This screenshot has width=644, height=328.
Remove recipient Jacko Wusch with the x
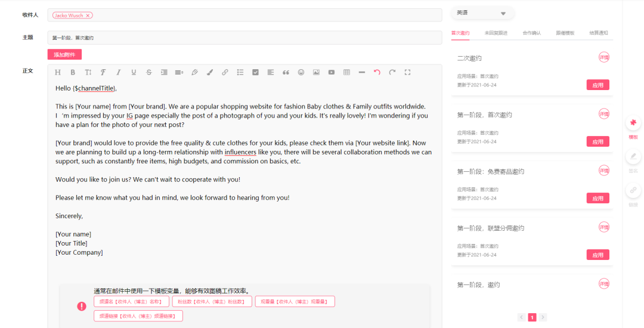pos(88,16)
